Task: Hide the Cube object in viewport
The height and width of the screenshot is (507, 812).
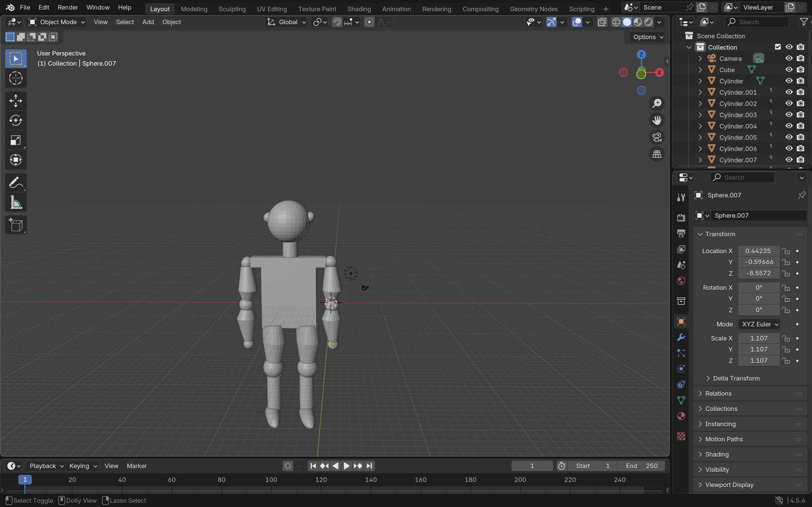Action: tap(789, 70)
